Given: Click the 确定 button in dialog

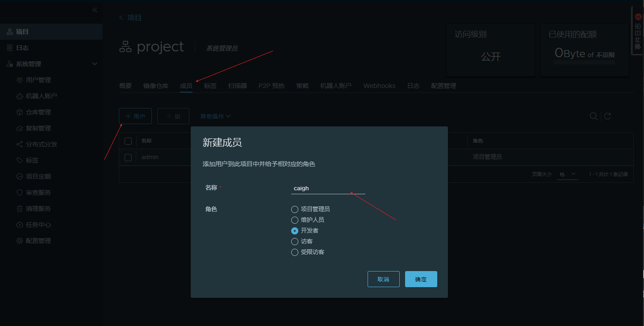Looking at the screenshot, I should (421, 279).
